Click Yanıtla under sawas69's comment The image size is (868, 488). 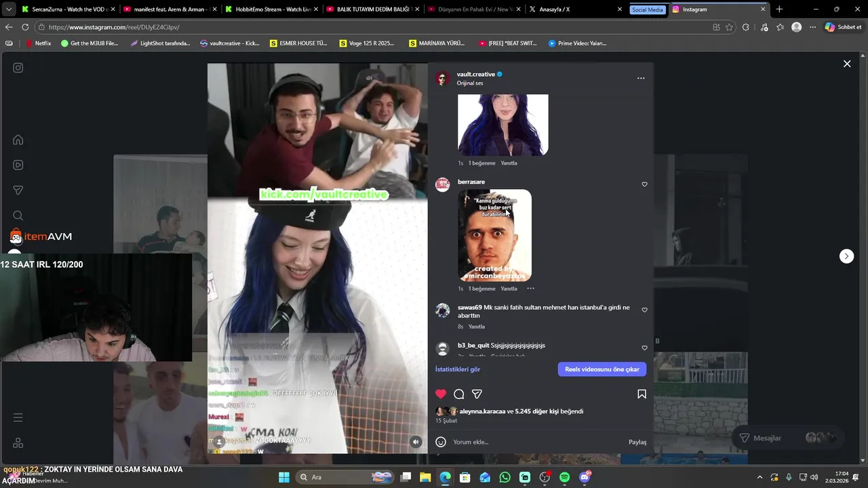(x=477, y=327)
